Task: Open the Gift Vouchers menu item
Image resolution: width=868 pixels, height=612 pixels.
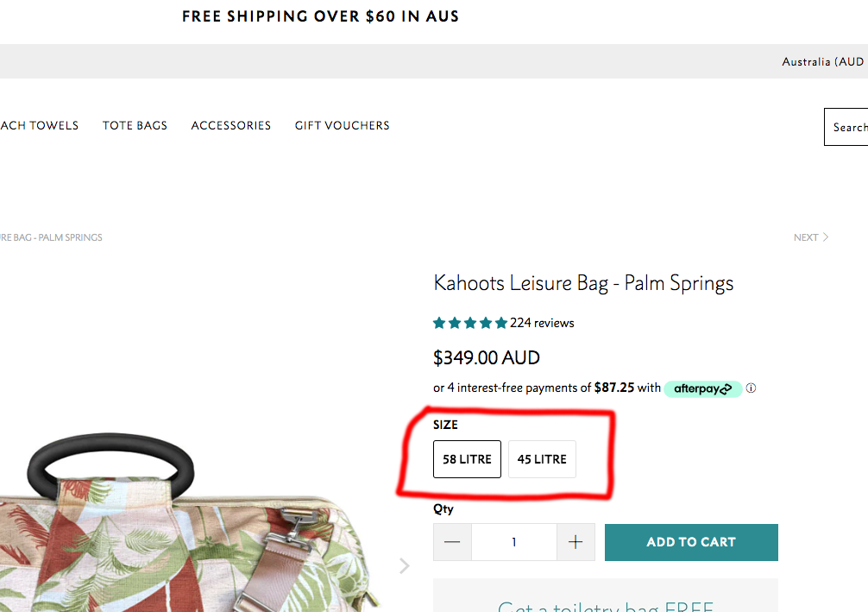Action: point(342,126)
